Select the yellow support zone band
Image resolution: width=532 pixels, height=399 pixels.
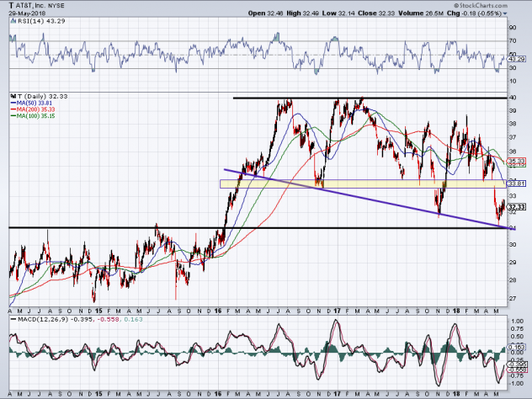pos(363,184)
